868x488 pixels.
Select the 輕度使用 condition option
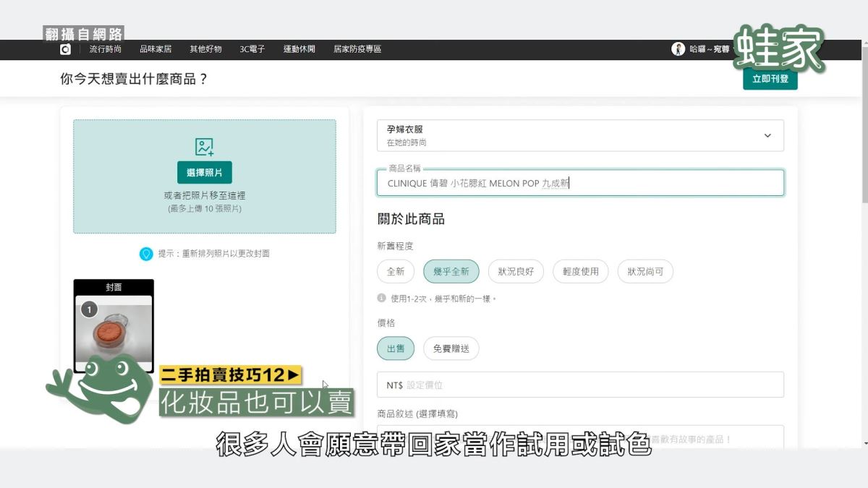[580, 272]
